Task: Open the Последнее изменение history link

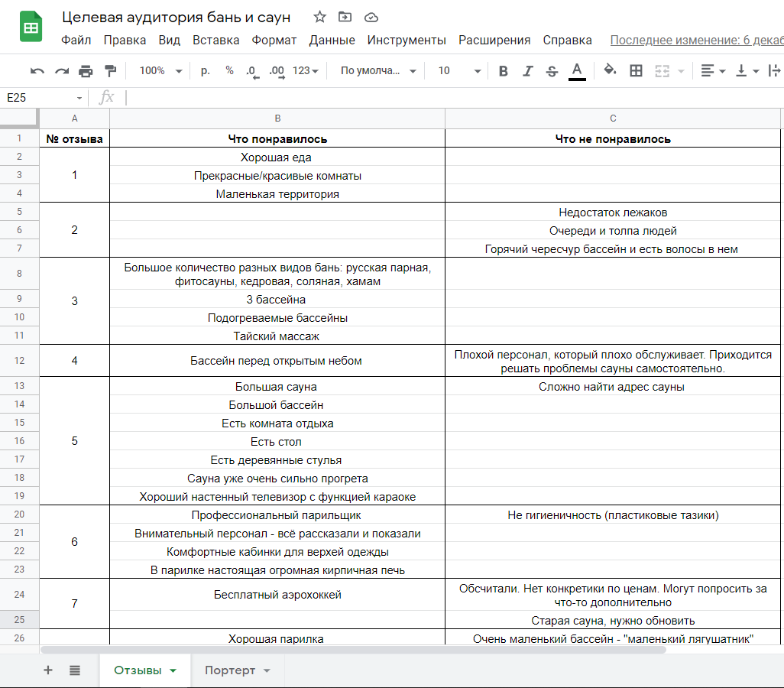Action: point(696,40)
